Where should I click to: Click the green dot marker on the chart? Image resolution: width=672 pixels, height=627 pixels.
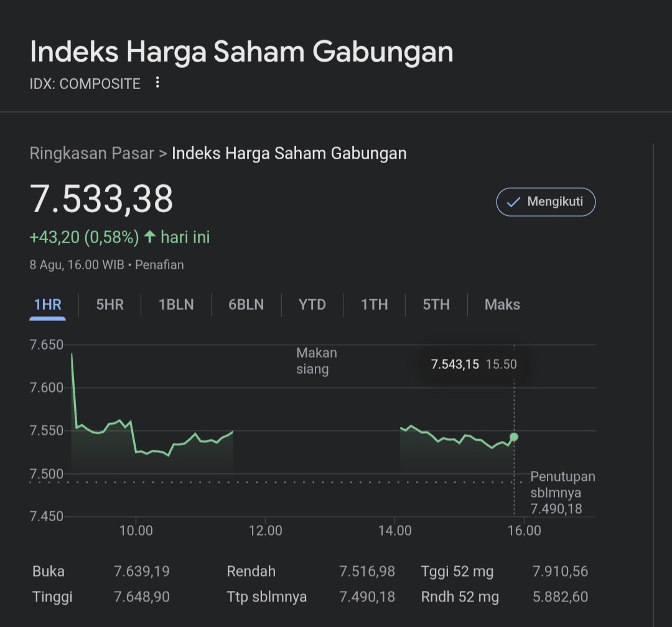pos(514,437)
